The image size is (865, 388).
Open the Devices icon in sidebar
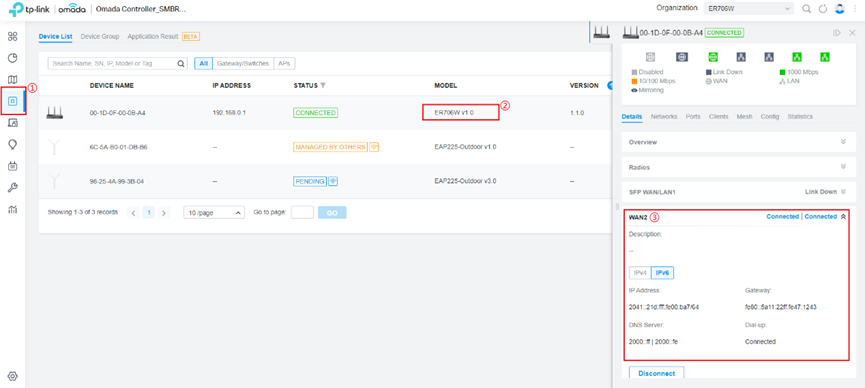pos(13,101)
